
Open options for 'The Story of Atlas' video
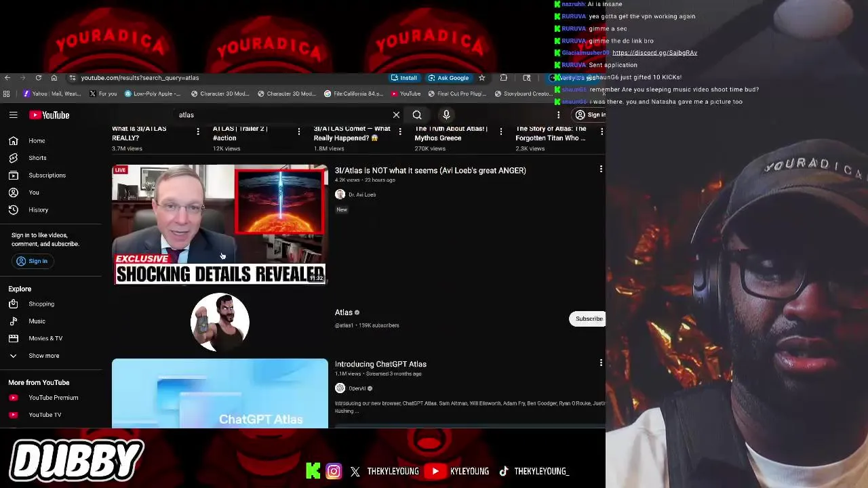point(601,131)
